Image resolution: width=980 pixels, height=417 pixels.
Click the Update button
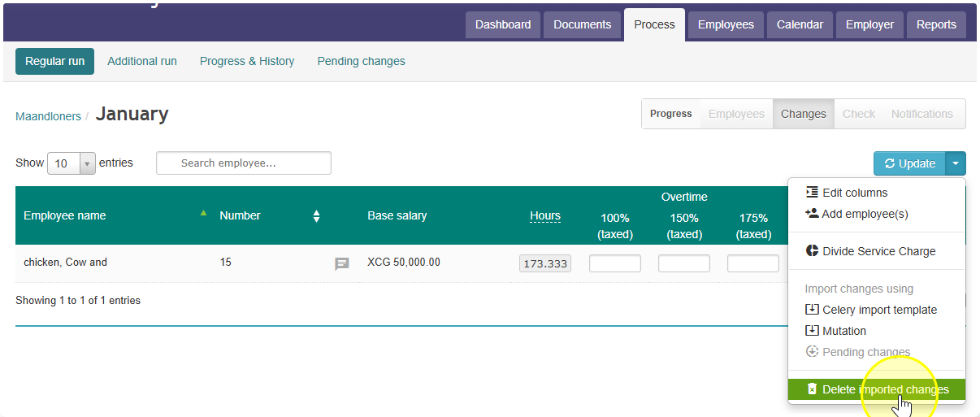tap(909, 163)
